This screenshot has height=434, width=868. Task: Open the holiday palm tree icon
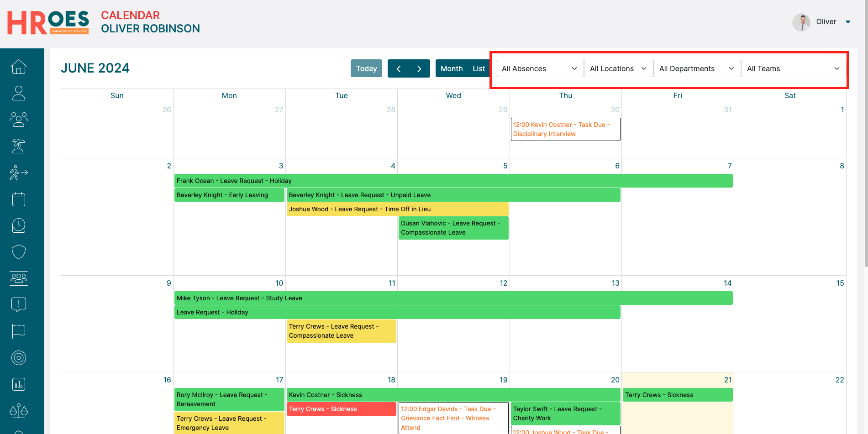(19, 146)
